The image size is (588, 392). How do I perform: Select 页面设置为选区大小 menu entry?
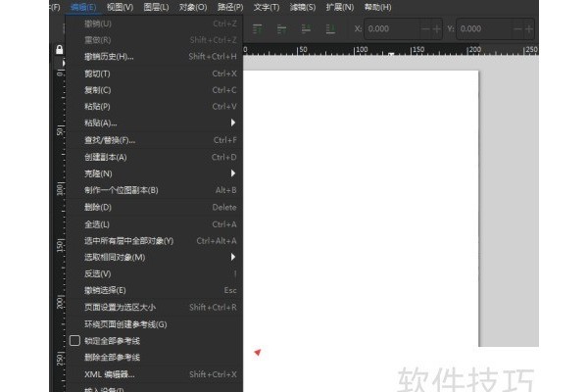click(155, 307)
